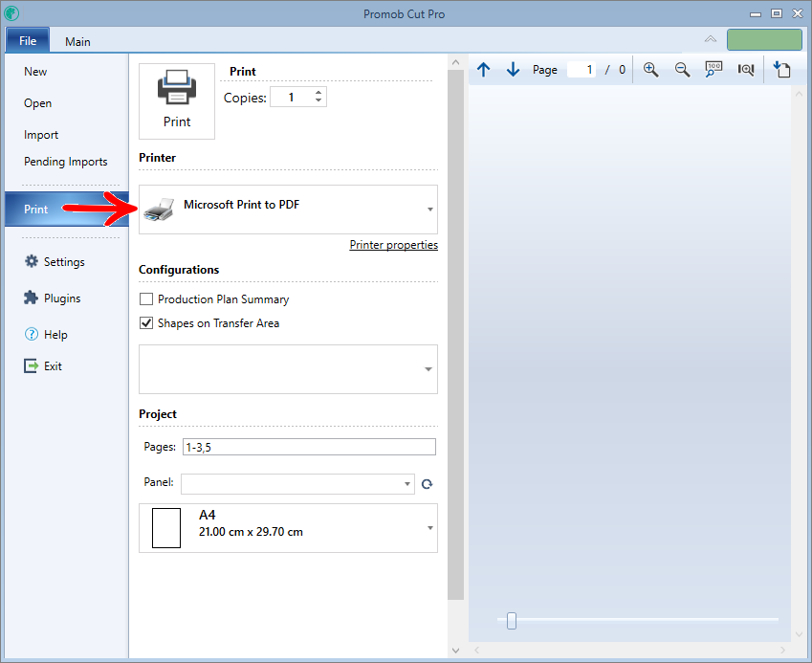Viewport: 812px width, 663px height.
Task: Click the Promob Cut Pro app logo
Action: point(11,13)
